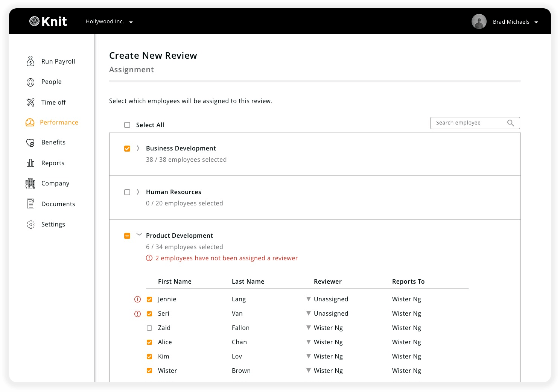Image resolution: width=560 pixels, height=392 pixels.
Task: Check the Human Resources checkbox
Action: (x=127, y=192)
